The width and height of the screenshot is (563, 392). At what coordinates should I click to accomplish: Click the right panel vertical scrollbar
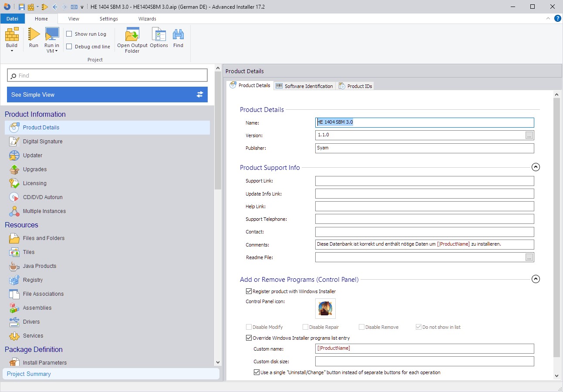coord(556,228)
